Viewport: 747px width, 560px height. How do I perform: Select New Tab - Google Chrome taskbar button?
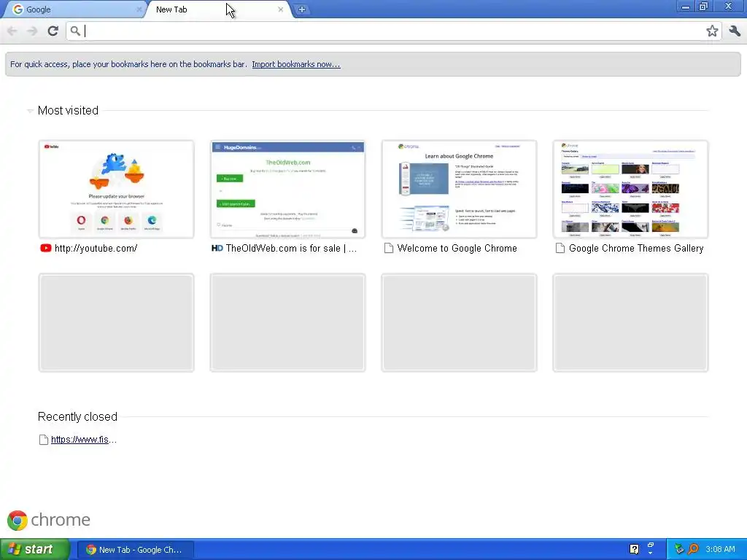point(135,550)
